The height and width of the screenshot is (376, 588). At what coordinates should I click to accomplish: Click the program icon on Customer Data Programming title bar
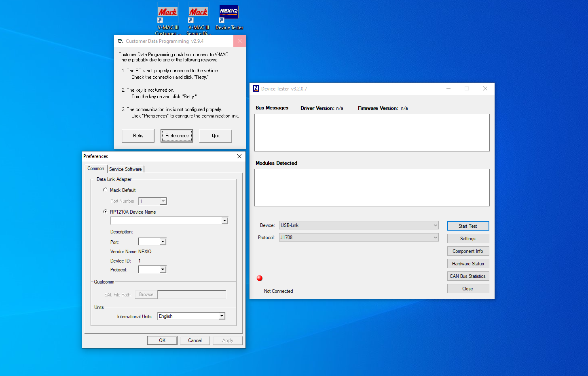click(121, 41)
